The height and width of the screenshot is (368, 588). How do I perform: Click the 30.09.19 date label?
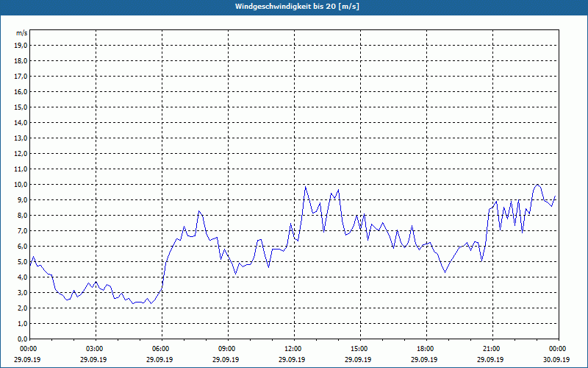556,359
